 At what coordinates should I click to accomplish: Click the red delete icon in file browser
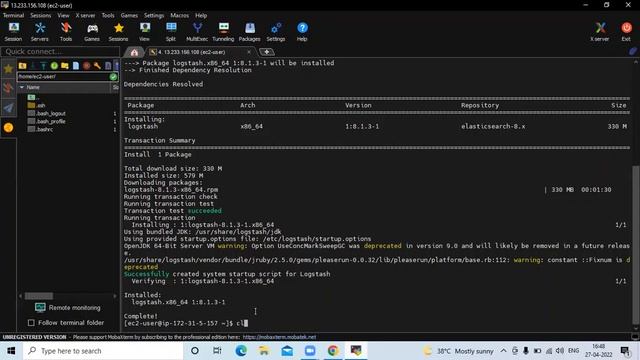point(87,66)
